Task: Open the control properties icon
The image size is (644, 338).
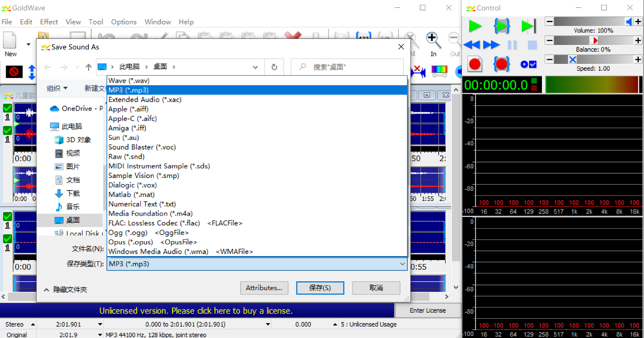Action: [x=528, y=64]
